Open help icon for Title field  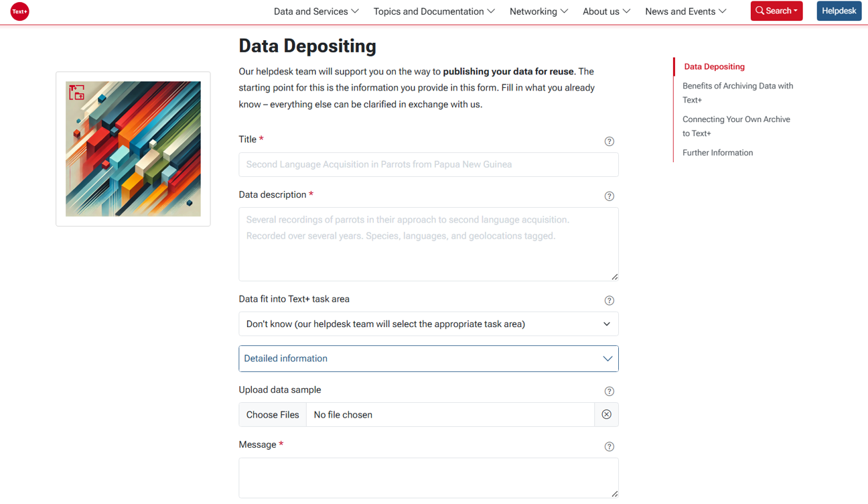pos(609,141)
